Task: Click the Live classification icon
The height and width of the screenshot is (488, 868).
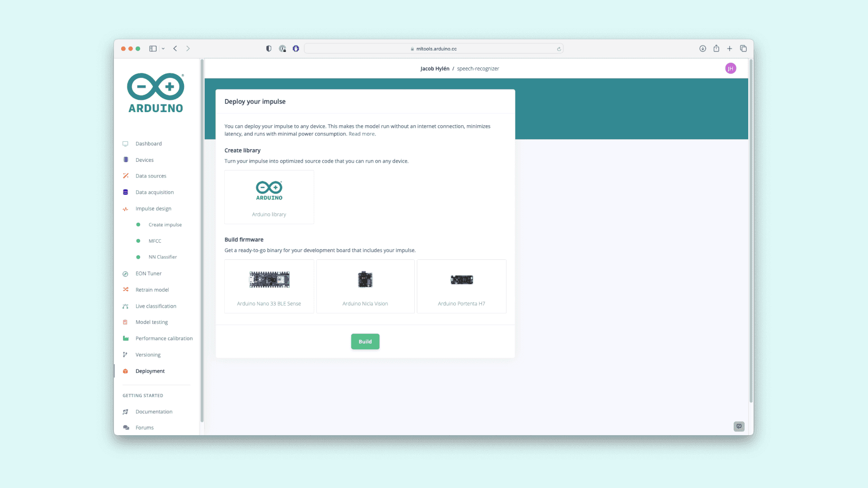Action: [x=125, y=306]
